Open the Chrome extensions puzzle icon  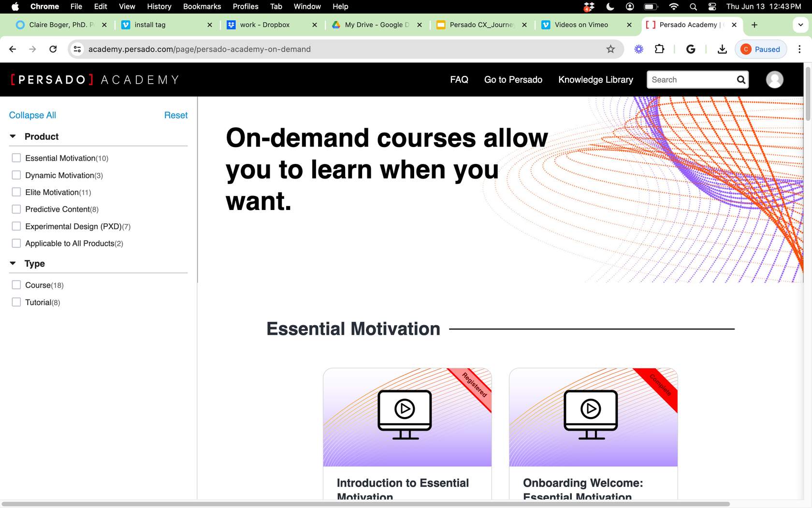point(659,49)
